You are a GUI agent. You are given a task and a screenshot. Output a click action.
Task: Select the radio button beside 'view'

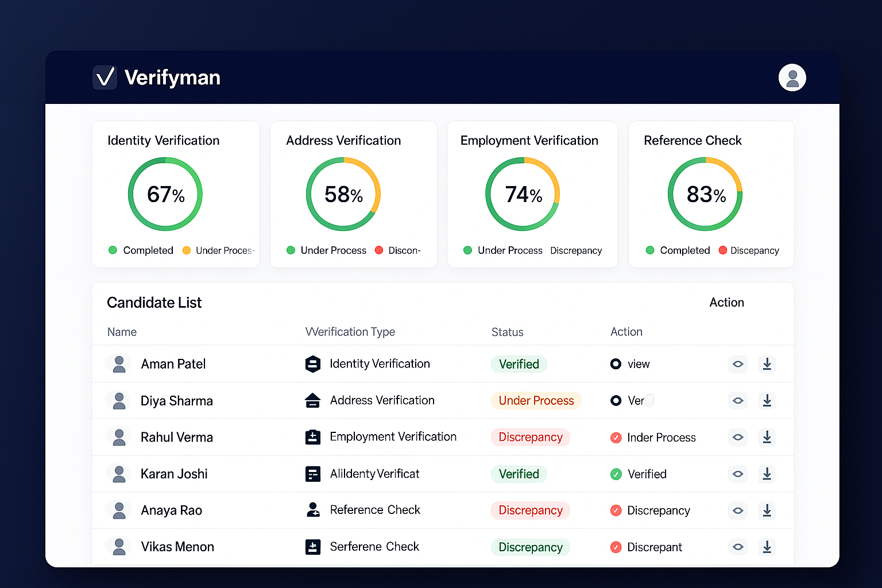tap(616, 364)
